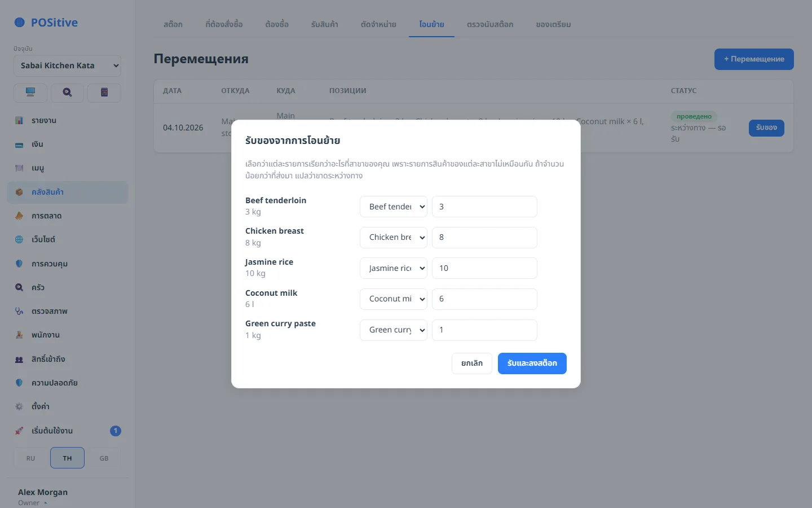Click the ยกเลิก cancel button
This screenshot has width=812, height=508.
click(x=472, y=364)
